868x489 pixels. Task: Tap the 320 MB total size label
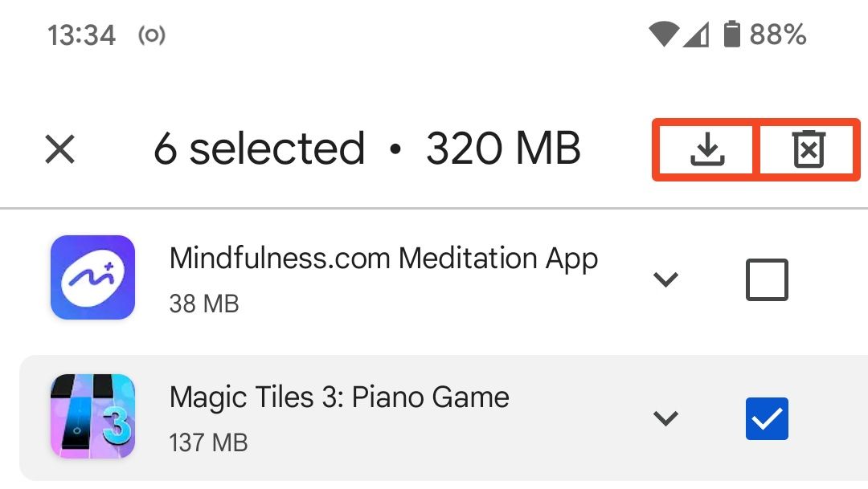pyautogui.click(x=503, y=149)
